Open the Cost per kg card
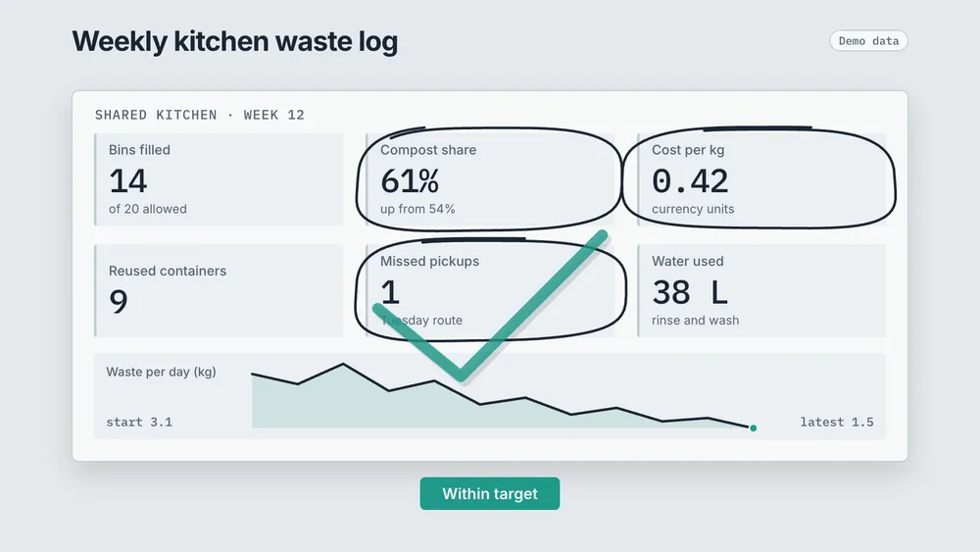This screenshot has width=980, height=552. coord(761,179)
